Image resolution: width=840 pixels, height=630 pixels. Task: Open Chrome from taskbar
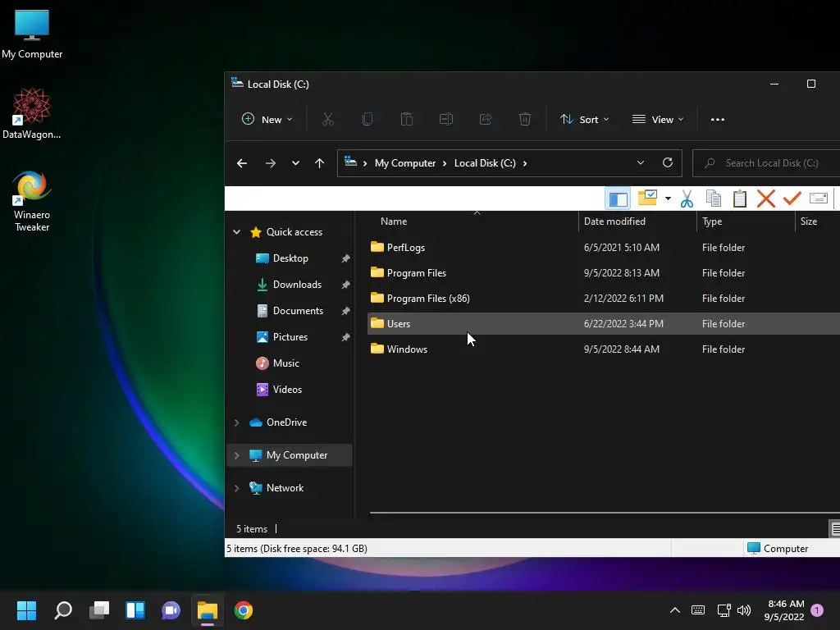coord(243,610)
